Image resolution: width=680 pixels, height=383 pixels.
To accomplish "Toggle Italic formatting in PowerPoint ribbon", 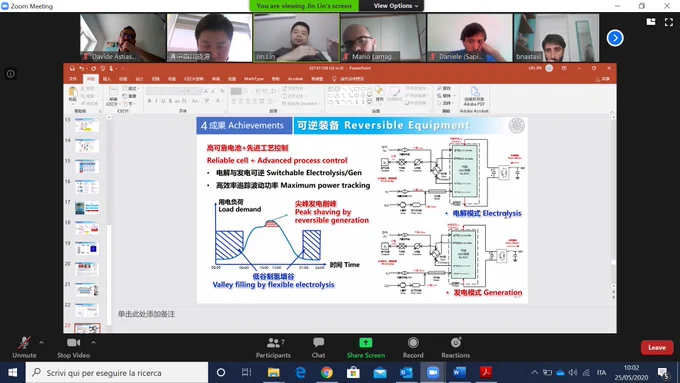I will click(156, 101).
